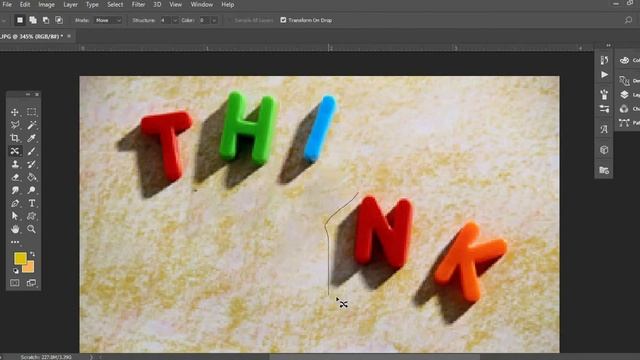Open the Actions panel play icon

pyautogui.click(x=604, y=75)
